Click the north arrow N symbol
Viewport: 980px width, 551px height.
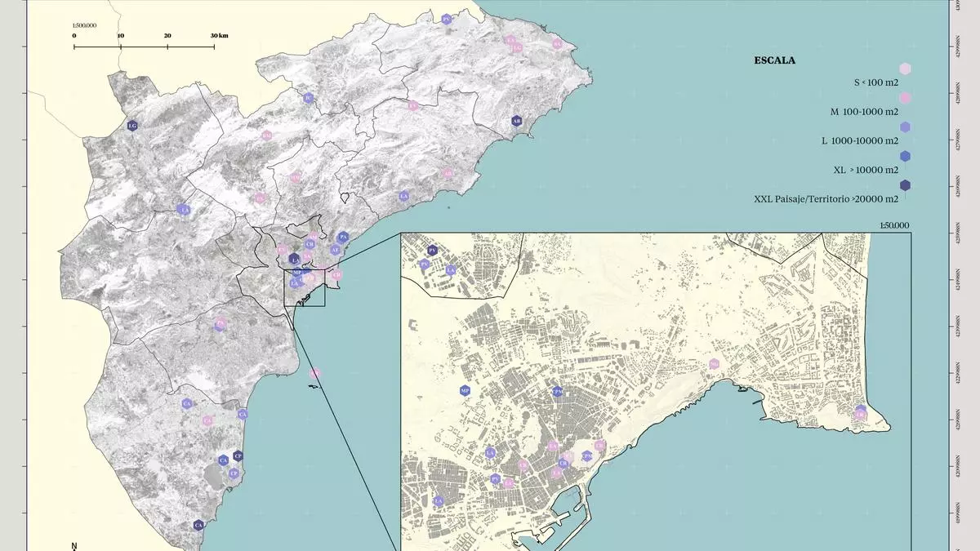74,546
